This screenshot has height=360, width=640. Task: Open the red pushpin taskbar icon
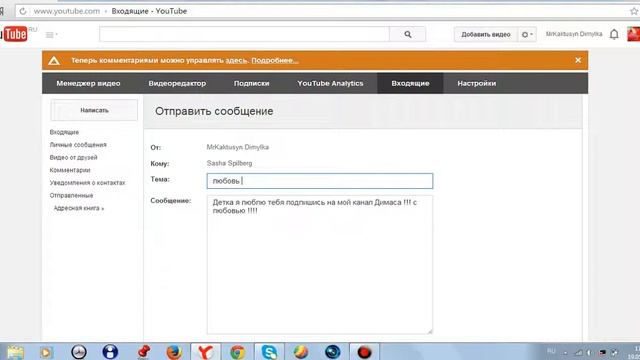click(x=143, y=352)
